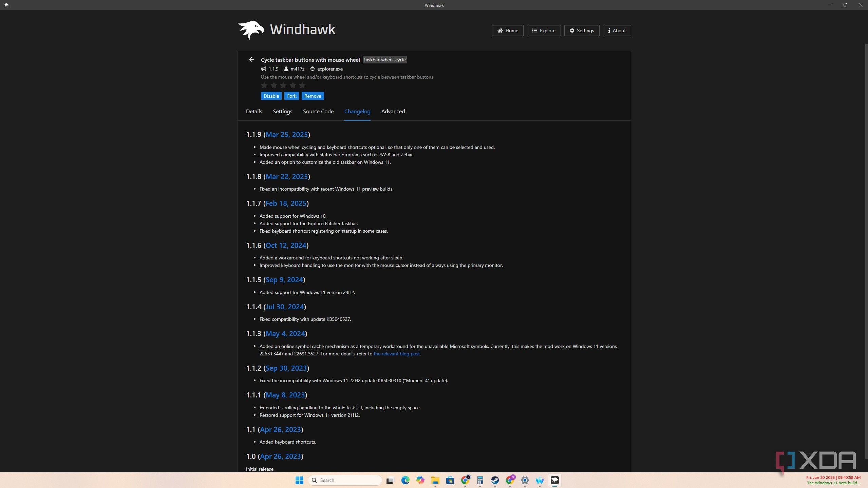Open the relevant blog post link
This screenshot has width=868, height=488.
(x=397, y=354)
